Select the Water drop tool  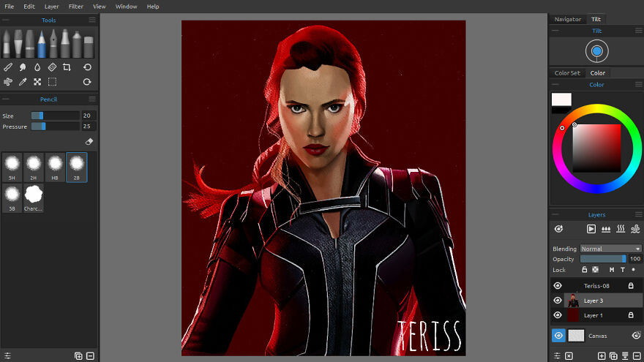pos(37,67)
